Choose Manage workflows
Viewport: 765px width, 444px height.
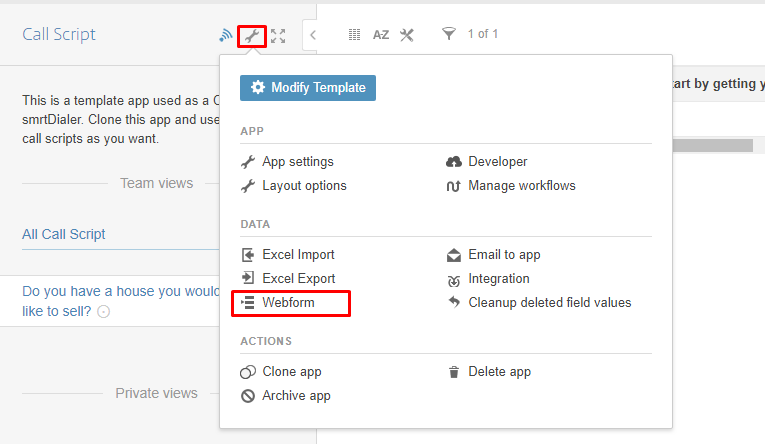point(521,185)
